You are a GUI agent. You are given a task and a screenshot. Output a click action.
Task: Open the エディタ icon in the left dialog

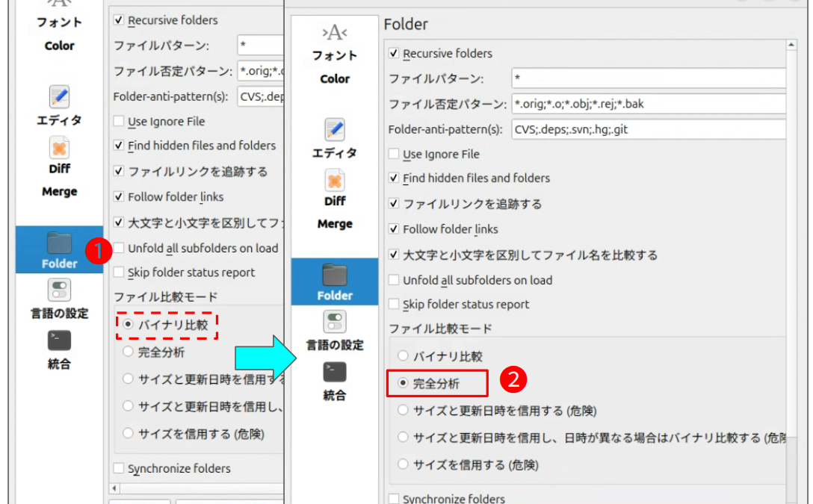(59, 97)
